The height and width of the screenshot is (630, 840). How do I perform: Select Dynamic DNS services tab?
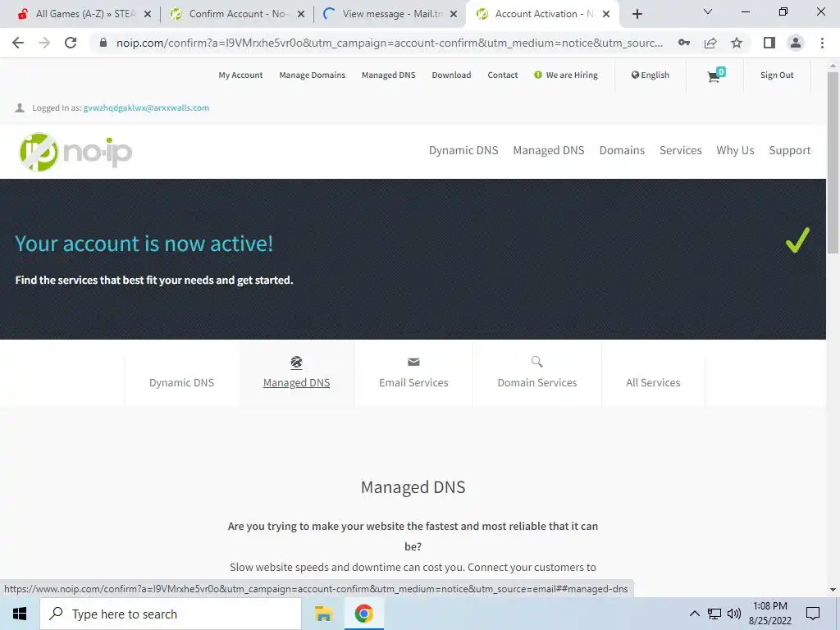pyautogui.click(x=181, y=382)
